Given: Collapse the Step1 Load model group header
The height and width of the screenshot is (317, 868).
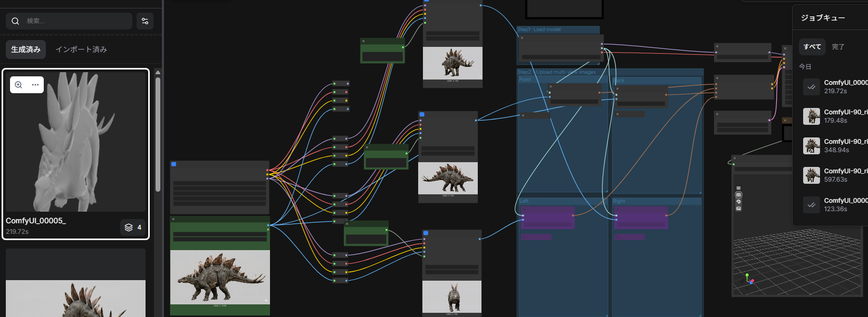Looking at the screenshot, I should click(558, 29).
